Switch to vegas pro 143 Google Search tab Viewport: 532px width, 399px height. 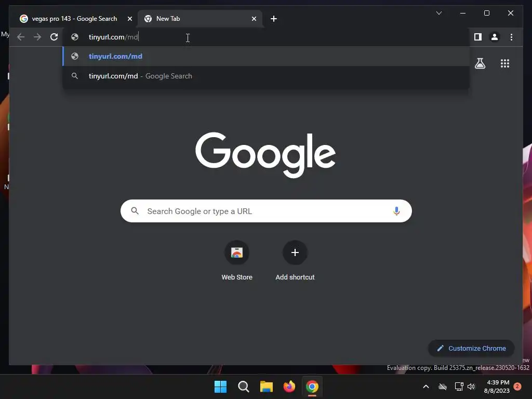click(x=75, y=19)
